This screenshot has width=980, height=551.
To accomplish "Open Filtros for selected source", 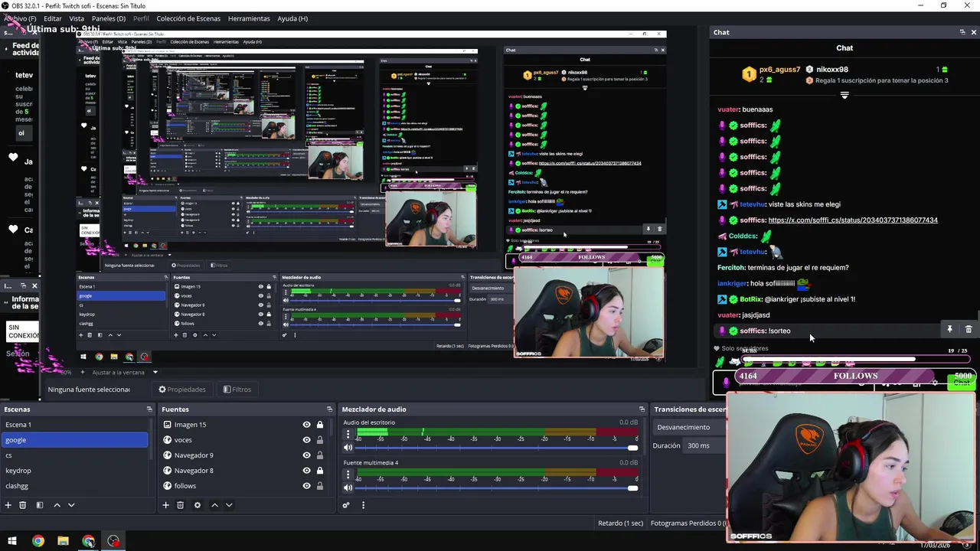I will point(237,390).
